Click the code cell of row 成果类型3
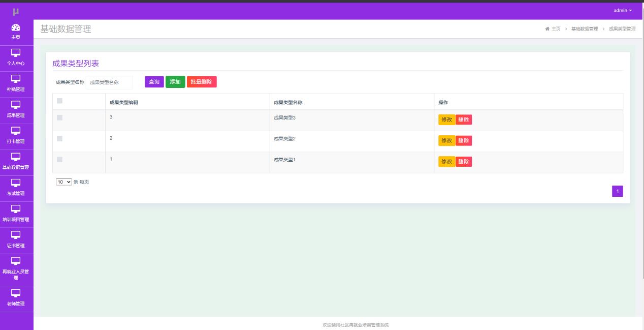The height and width of the screenshot is (330, 644). [x=187, y=121]
